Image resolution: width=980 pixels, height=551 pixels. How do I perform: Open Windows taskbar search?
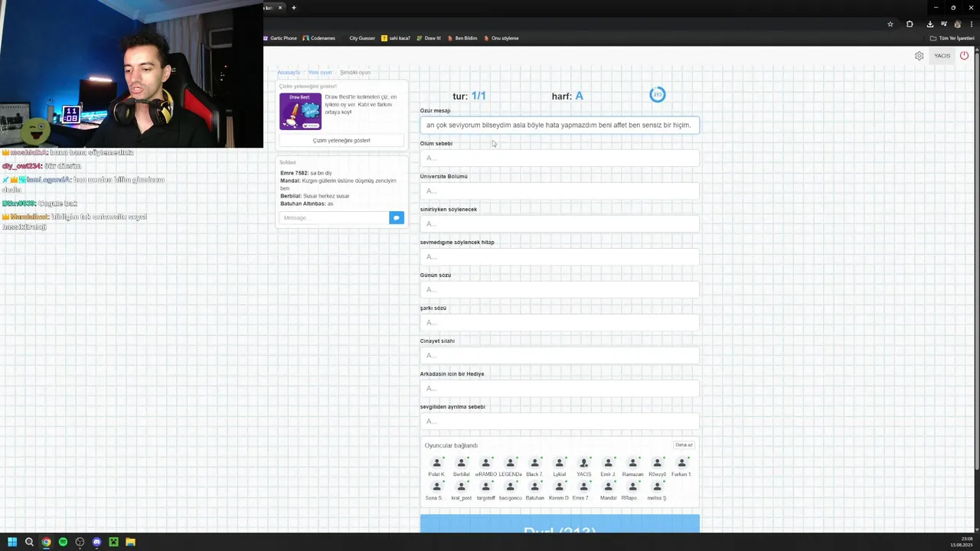tap(29, 542)
